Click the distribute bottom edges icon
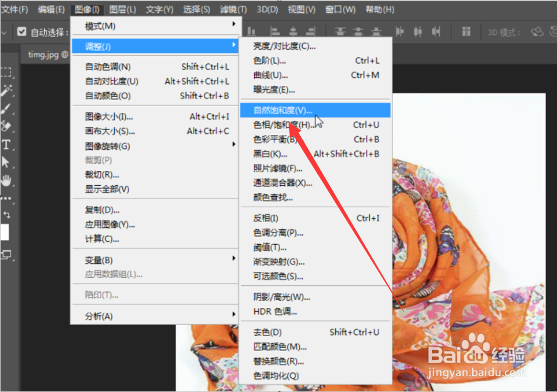 [x=376, y=32]
